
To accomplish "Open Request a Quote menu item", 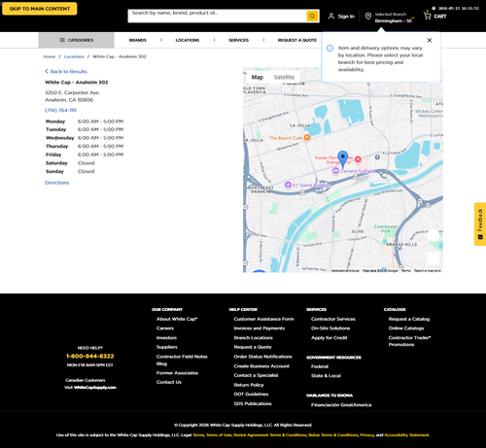I will (297, 40).
